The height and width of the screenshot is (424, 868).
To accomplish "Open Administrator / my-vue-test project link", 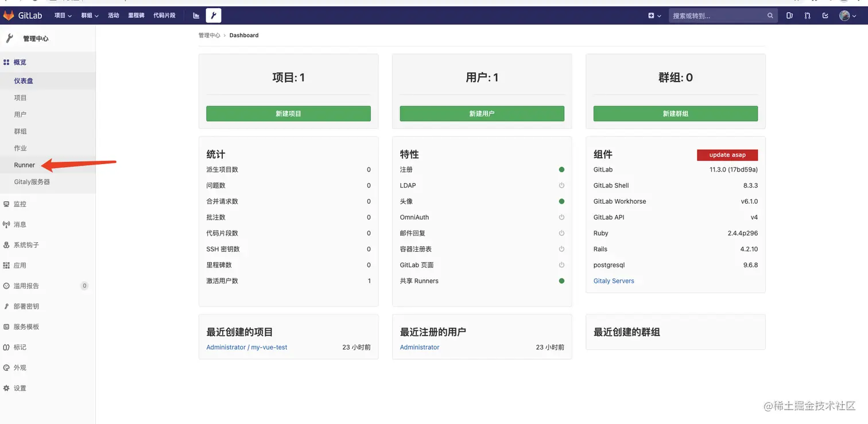I will (247, 347).
